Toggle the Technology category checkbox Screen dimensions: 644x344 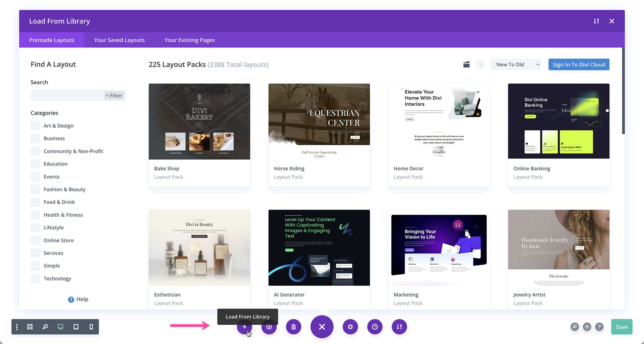click(x=35, y=278)
